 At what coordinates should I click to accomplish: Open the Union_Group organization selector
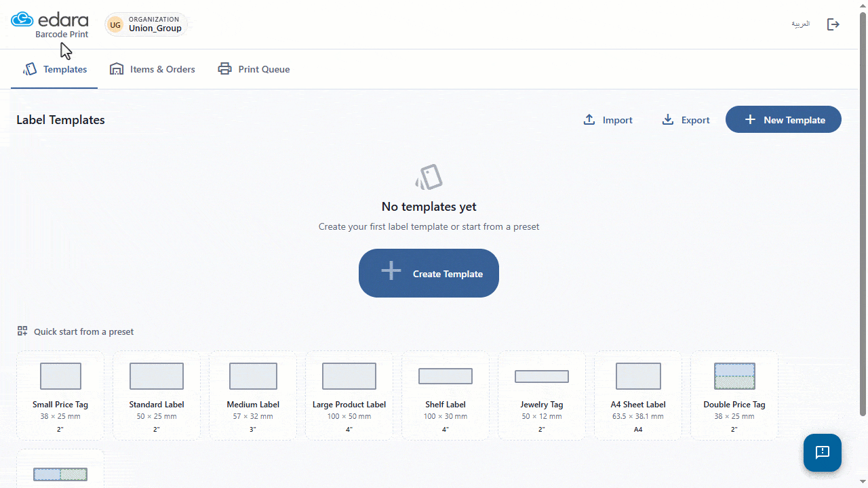(x=146, y=25)
